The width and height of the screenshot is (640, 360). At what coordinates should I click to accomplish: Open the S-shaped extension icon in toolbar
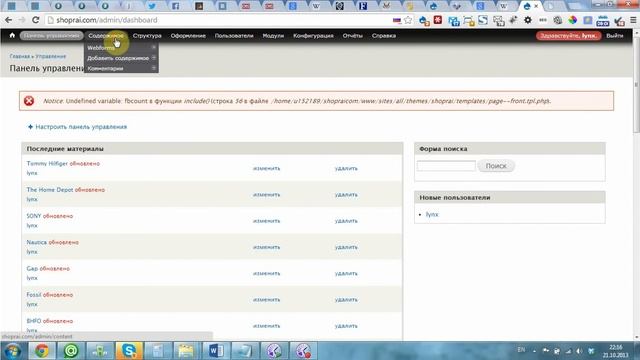click(x=483, y=20)
